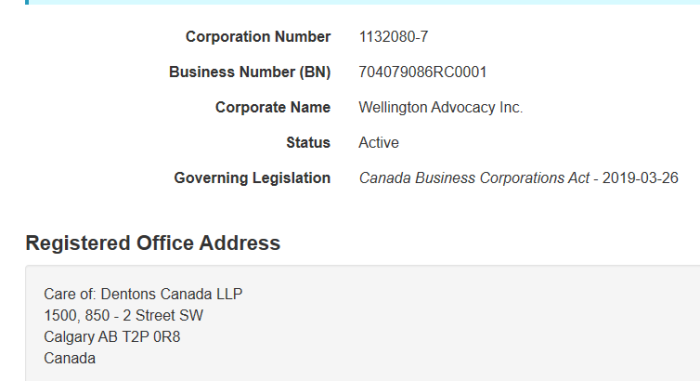This screenshot has width=700, height=381.
Task: Select the Active status value
Action: [379, 142]
